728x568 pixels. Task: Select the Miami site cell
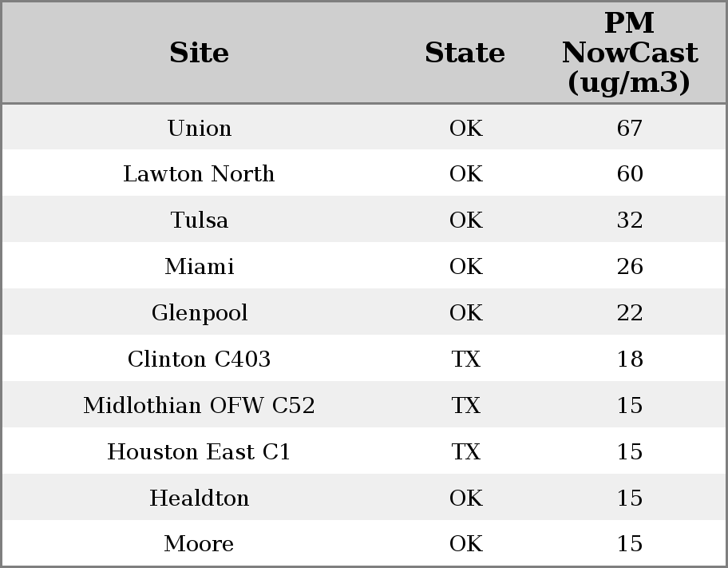(x=200, y=266)
